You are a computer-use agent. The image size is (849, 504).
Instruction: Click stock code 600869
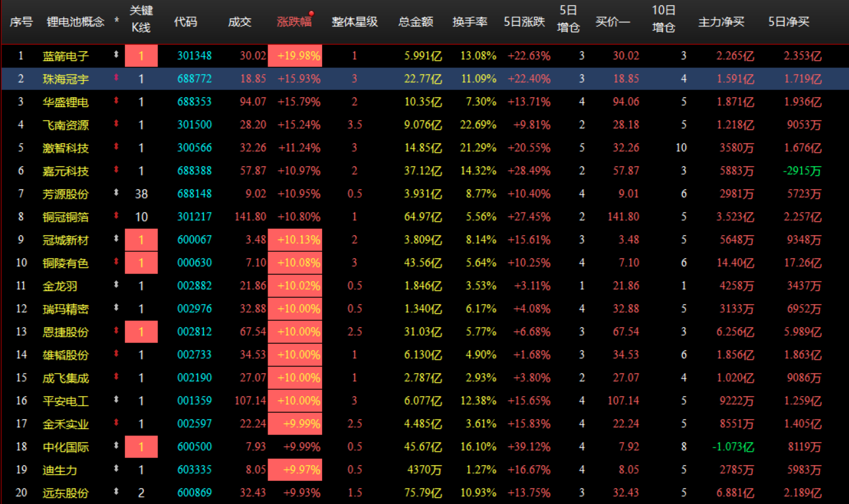tap(195, 493)
